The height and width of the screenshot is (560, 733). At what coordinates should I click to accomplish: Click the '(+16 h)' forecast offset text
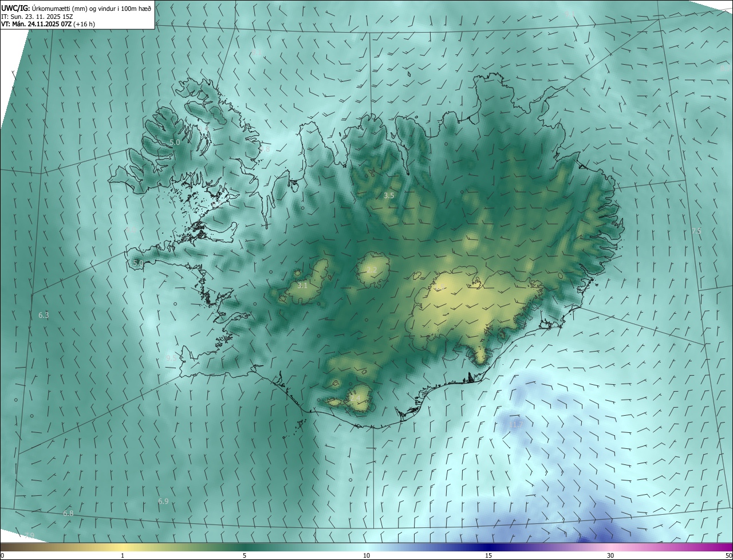click(84, 25)
